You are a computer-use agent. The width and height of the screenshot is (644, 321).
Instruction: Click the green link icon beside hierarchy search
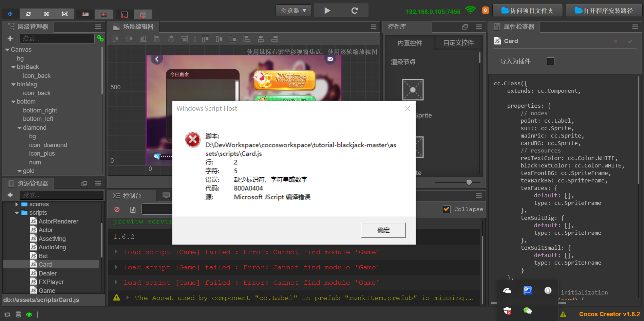click(100, 38)
